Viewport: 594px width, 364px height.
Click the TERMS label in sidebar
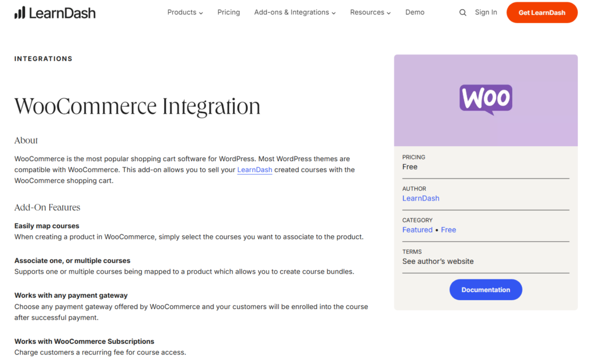click(412, 252)
